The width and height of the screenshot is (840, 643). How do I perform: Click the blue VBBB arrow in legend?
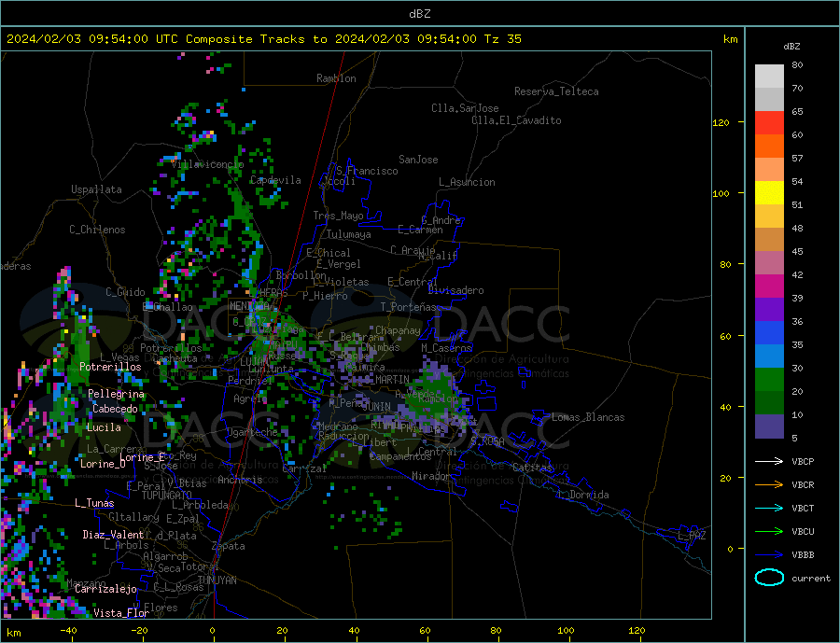(769, 554)
